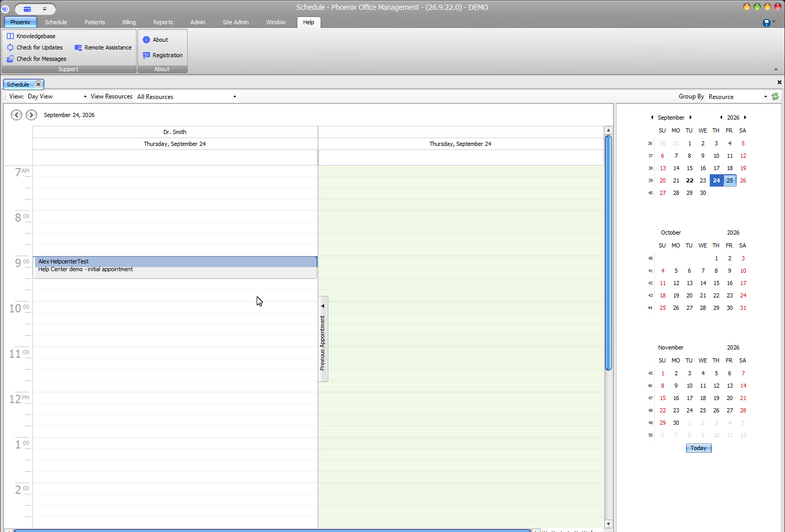Open the quick access toolbar customize arrow
The height and width of the screenshot is (532, 785).
45,9
